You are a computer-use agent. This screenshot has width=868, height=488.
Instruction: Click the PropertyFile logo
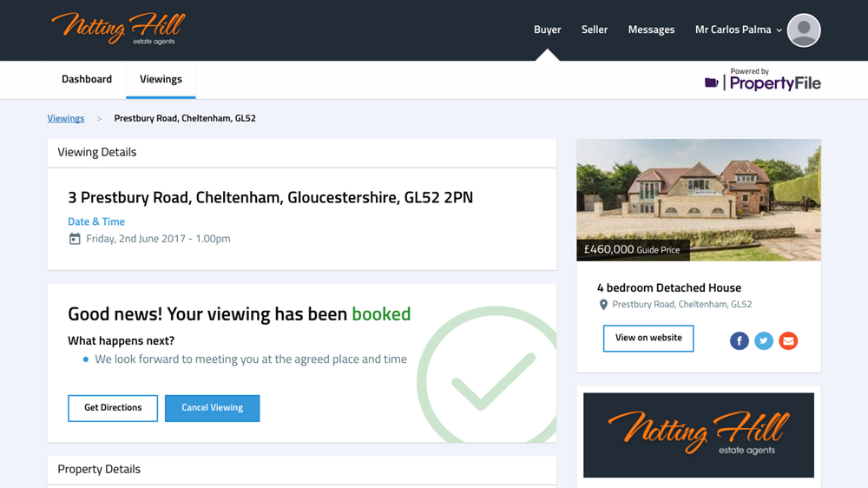(763, 82)
